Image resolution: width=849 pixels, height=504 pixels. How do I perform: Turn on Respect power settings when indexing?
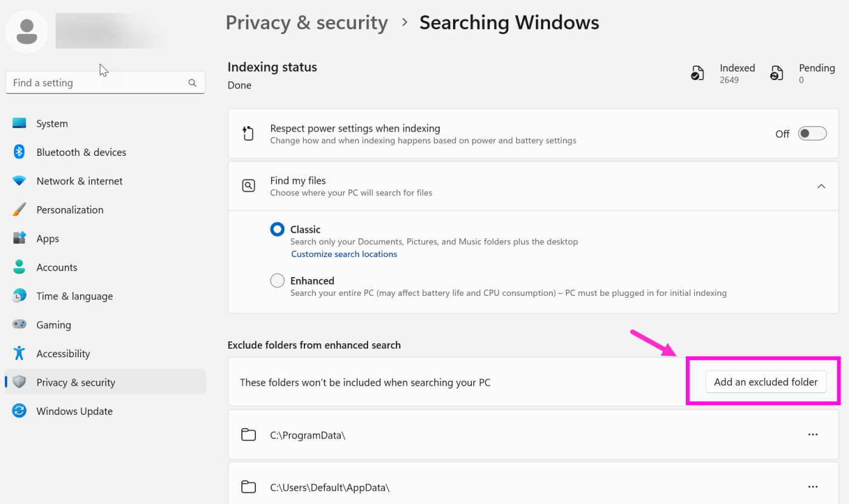pyautogui.click(x=812, y=133)
